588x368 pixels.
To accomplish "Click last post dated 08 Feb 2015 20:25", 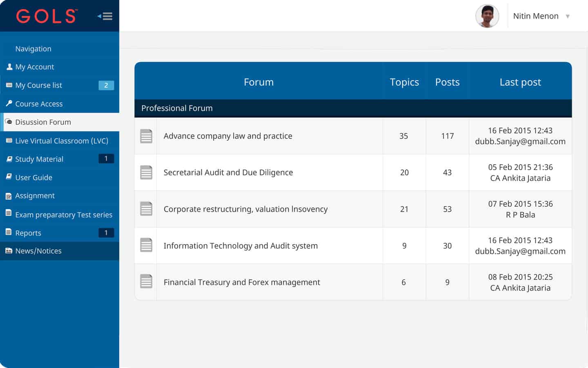I will tap(520, 282).
